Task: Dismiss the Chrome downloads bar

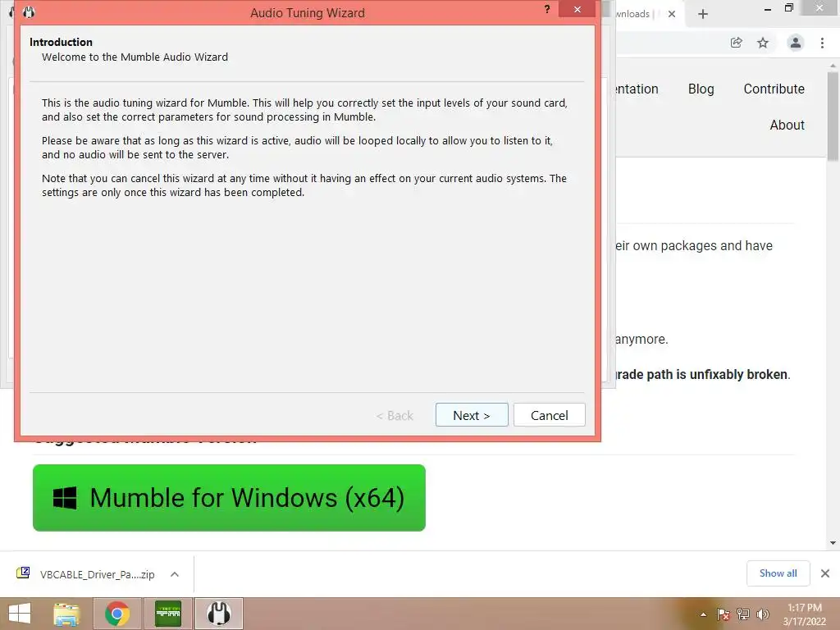Action: coord(825,573)
